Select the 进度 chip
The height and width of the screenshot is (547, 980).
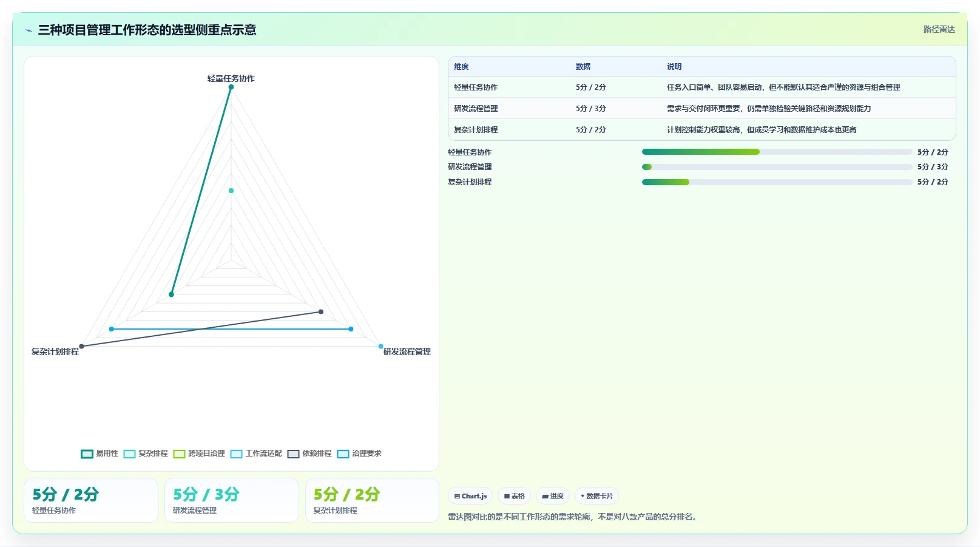[x=553, y=496]
